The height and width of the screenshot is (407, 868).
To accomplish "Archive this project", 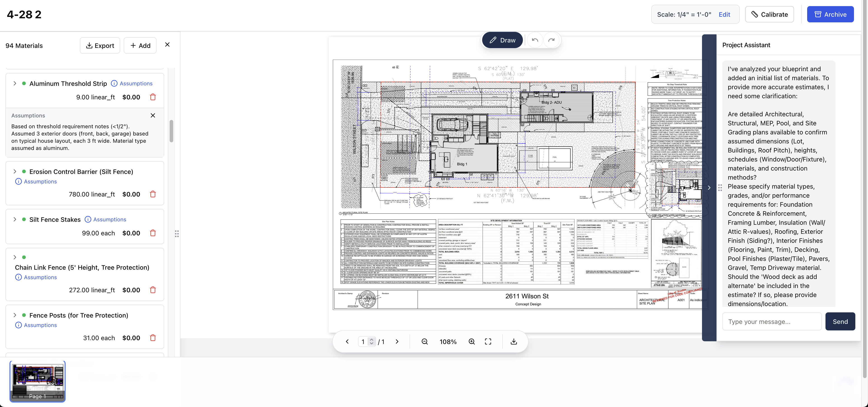I will click(x=831, y=14).
